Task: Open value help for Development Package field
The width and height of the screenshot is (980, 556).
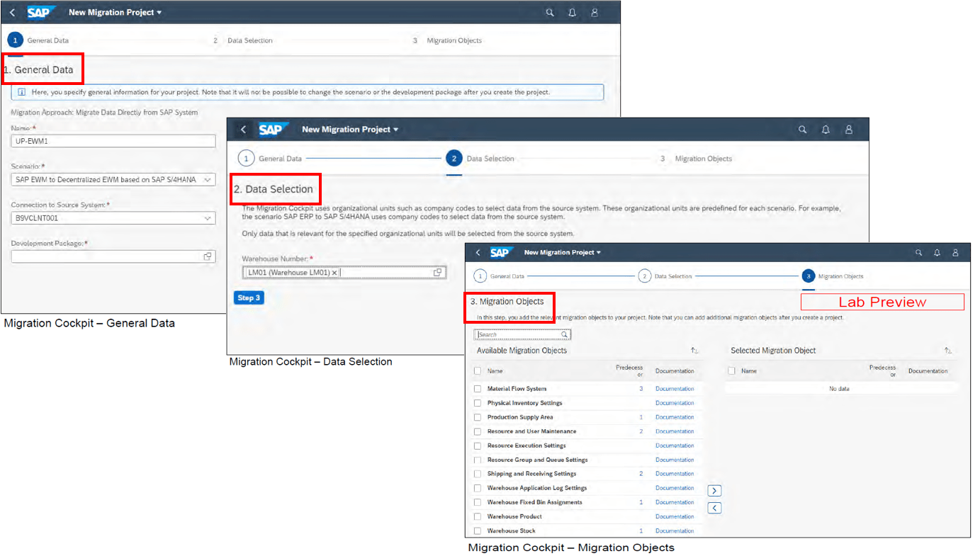Action: click(x=208, y=256)
